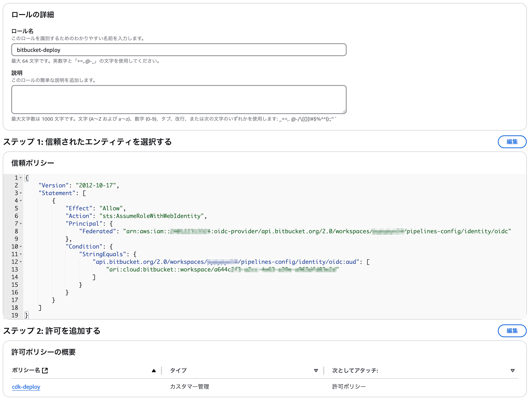Click the "Action" key on line 6
Screen dimensions: 532x403
coord(79,216)
